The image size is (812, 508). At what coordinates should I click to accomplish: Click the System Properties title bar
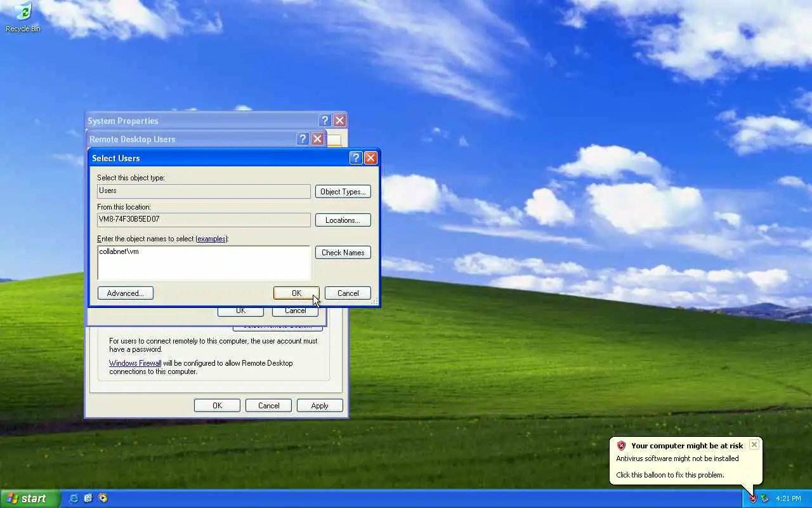pos(202,121)
